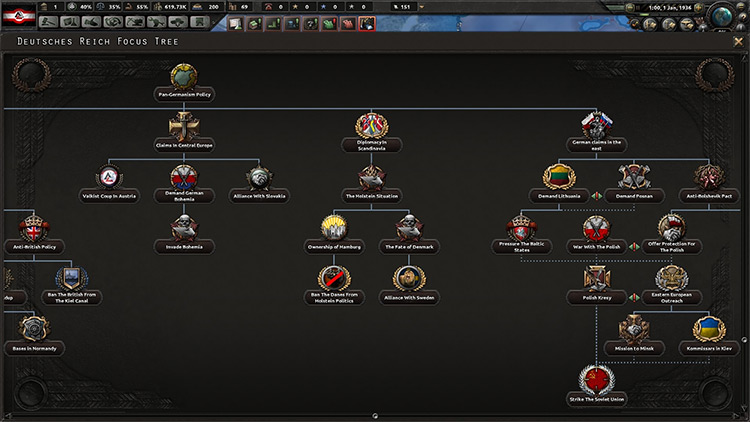
Task: Choose the Demand Lithuania focus
Action: (559, 184)
